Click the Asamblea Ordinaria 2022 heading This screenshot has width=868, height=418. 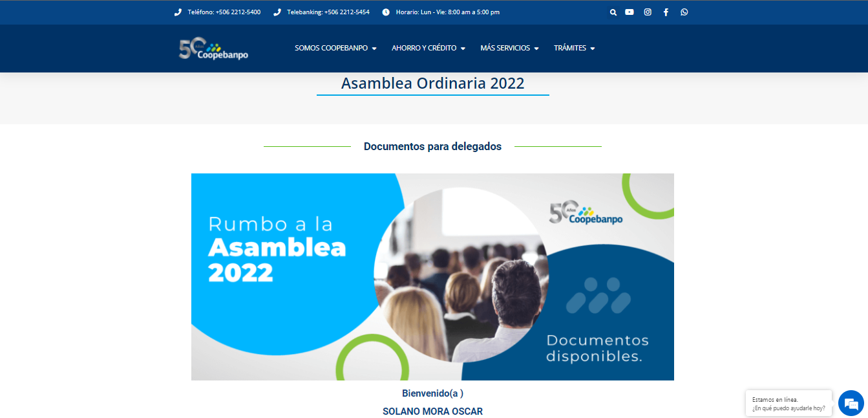point(432,83)
